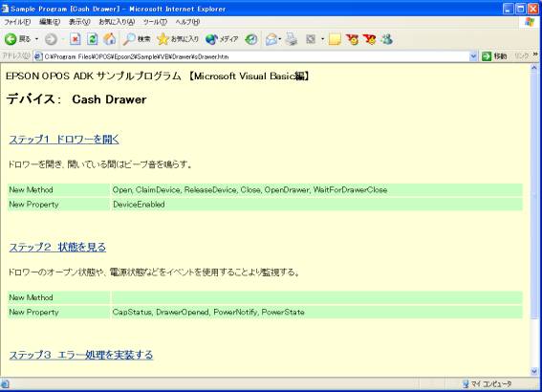Viewport: 542px width, 392px height.
Task: Click the second red Y! toolbar icon
Action: 370,39
